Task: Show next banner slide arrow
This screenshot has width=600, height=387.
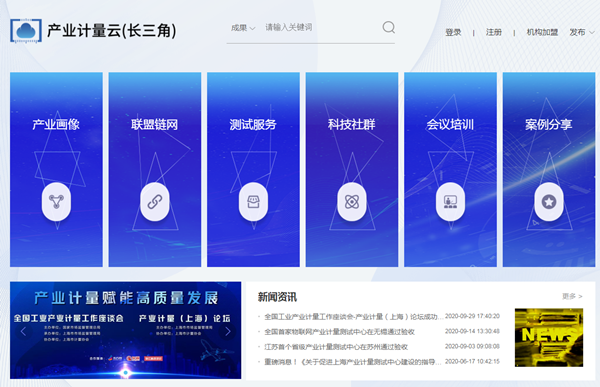Action: pyautogui.click(x=228, y=331)
